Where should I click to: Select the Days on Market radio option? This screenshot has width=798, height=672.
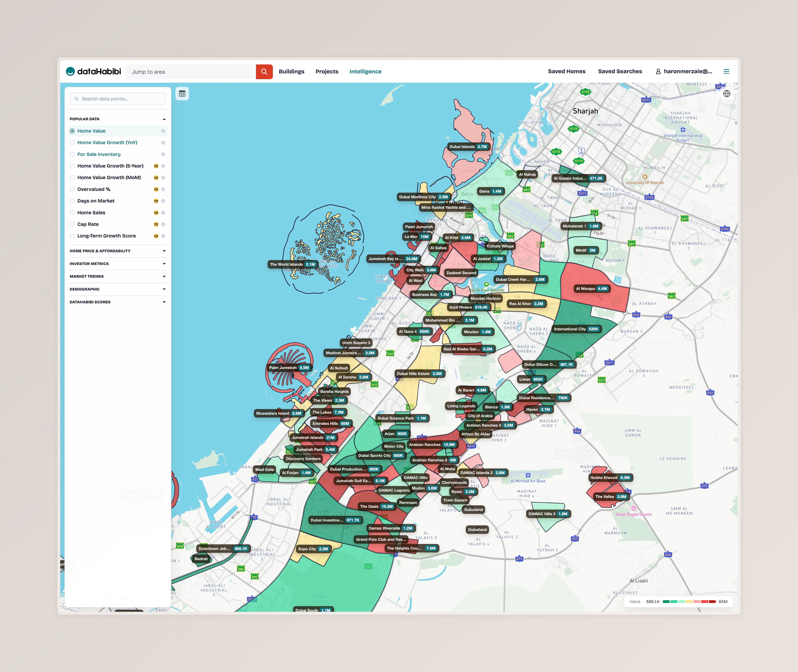72,201
